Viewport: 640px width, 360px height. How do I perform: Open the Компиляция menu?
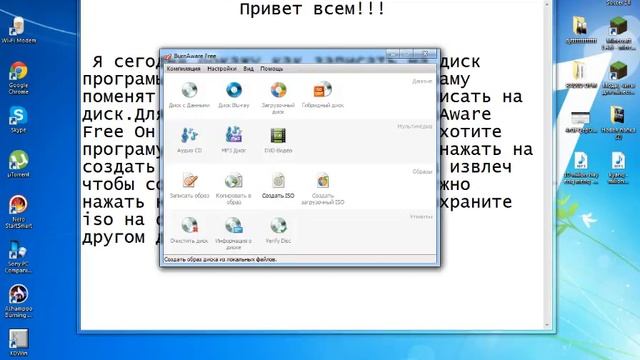[x=184, y=69]
